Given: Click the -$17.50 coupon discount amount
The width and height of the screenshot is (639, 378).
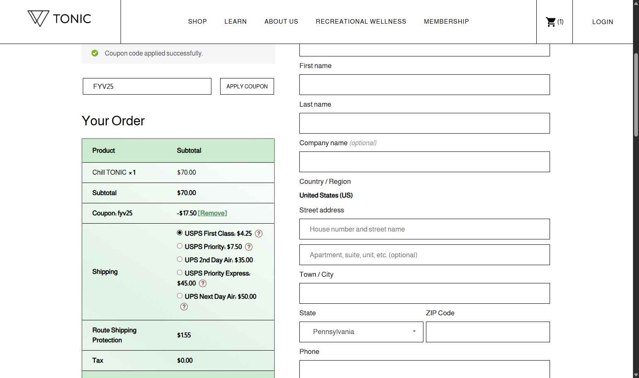Looking at the screenshot, I should pos(187,213).
